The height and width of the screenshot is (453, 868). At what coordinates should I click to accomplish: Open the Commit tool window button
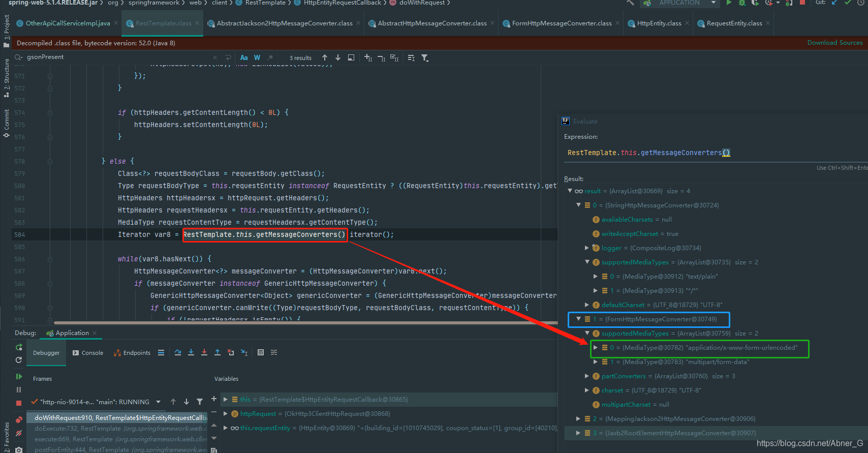click(x=6, y=123)
